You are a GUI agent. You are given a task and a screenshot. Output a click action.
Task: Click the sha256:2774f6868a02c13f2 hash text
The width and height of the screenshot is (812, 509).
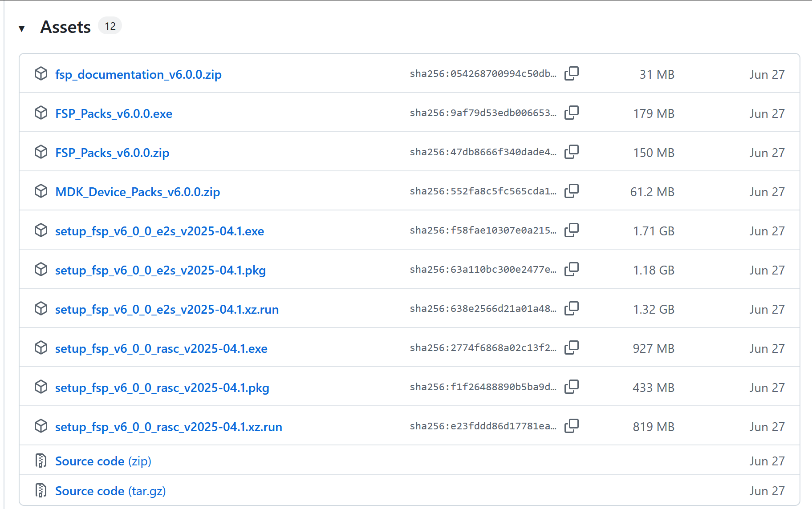coord(483,347)
